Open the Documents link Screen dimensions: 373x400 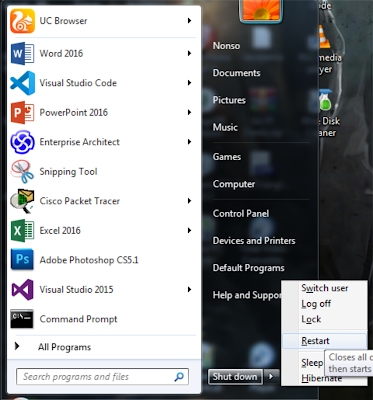(x=236, y=73)
